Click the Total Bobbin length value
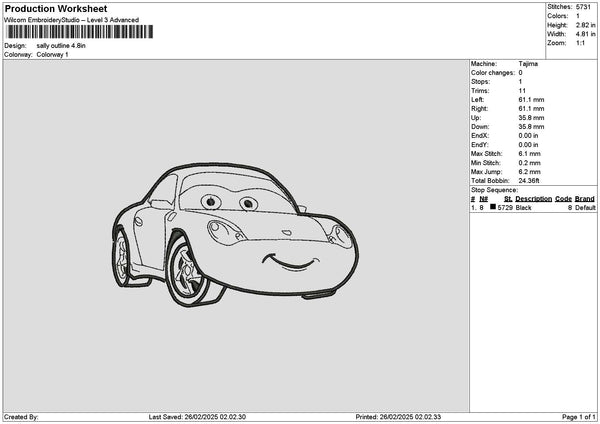600x424 pixels. (530, 179)
